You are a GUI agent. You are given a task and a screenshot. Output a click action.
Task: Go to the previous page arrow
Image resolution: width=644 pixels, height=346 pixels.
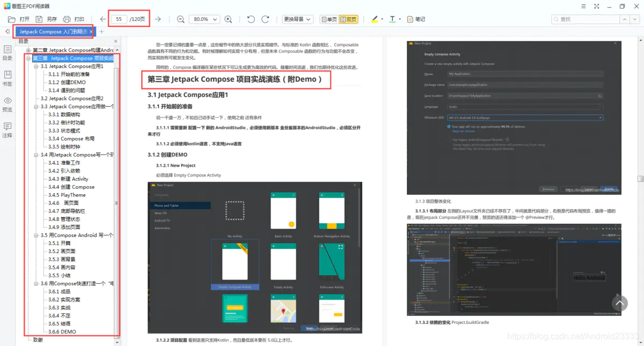pos(103,19)
